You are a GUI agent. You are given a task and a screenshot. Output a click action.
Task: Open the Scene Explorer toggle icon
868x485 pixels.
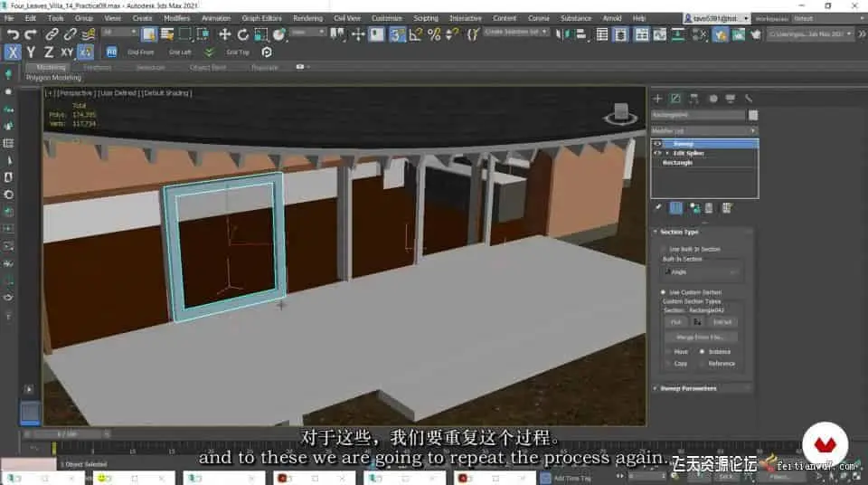602,34
